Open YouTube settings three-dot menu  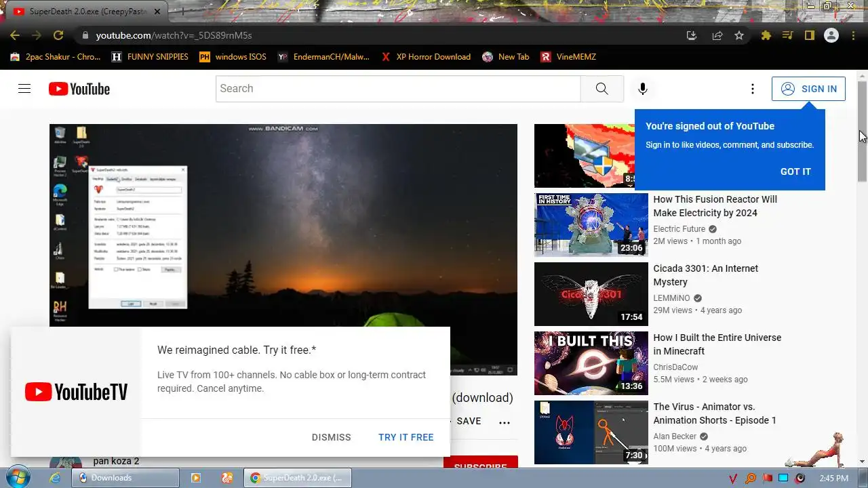tap(752, 89)
